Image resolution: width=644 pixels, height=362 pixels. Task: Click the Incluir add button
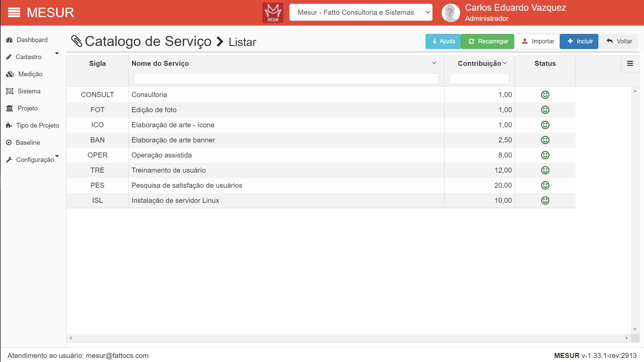[x=579, y=41]
